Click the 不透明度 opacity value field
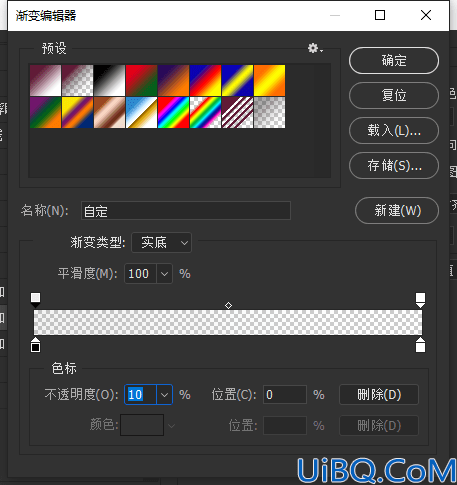The width and height of the screenshot is (457, 485). click(x=140, y=395)
